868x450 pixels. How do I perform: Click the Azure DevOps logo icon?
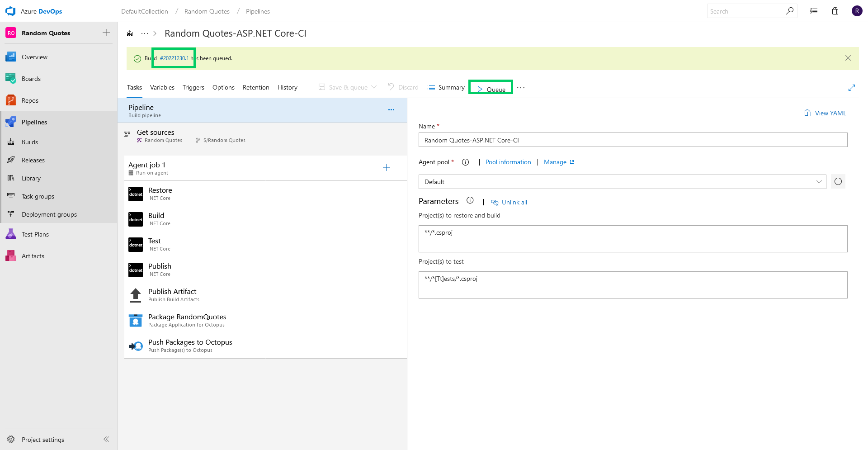pos(10,11)
